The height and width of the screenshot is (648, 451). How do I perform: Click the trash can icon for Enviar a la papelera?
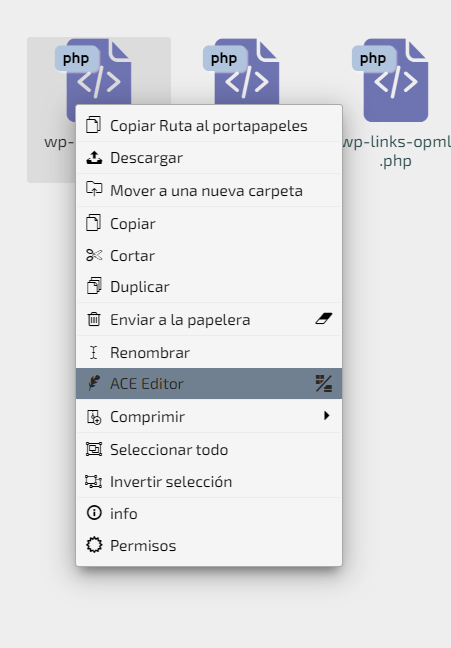(x=94, y=319)
